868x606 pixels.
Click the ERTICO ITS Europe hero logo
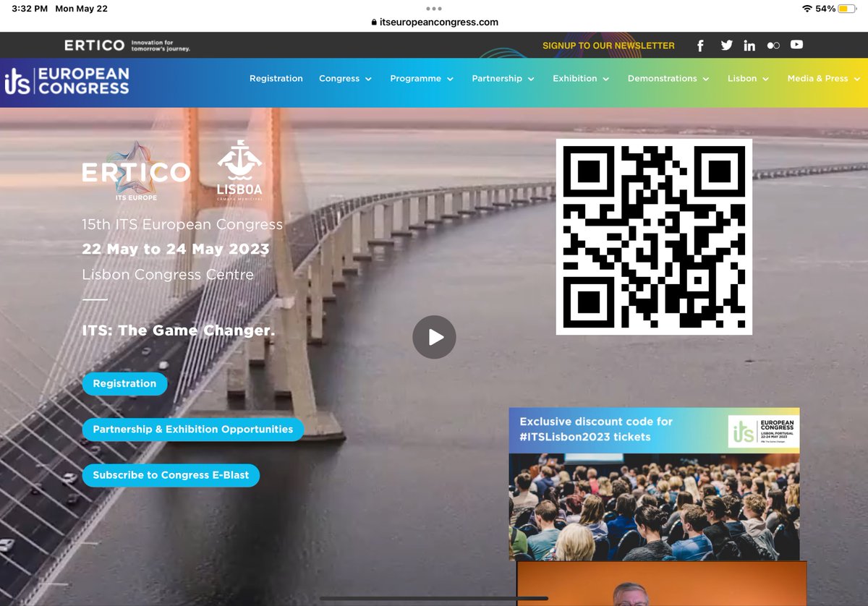[136, 172]
